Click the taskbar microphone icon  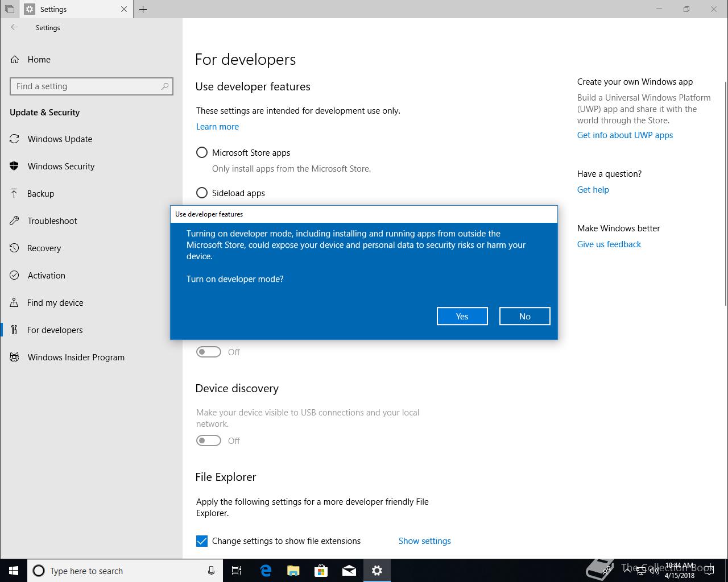[x=211, y=571]
